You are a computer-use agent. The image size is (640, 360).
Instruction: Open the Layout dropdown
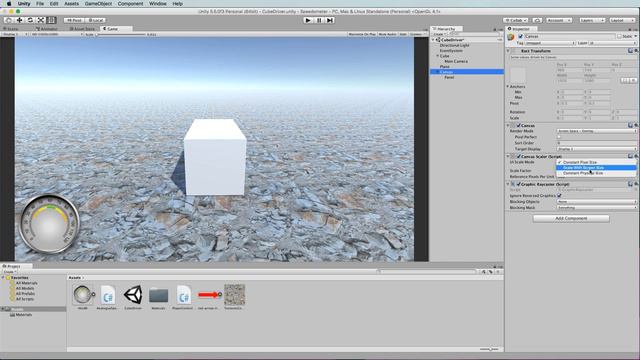[622, 20]
